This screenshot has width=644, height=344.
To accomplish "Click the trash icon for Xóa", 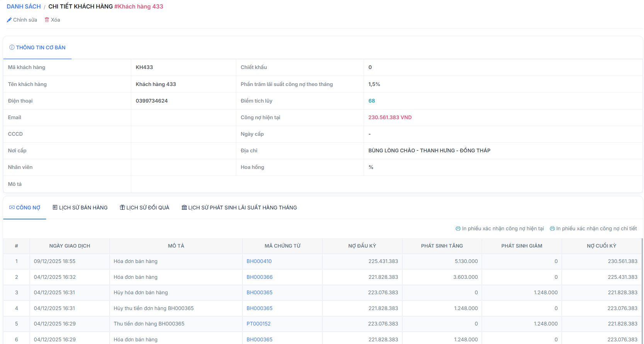I will click(x=47, y=20).
